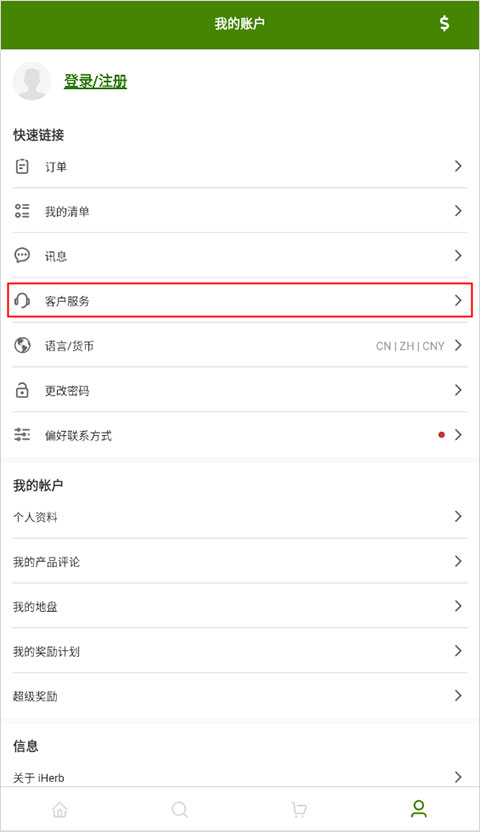Go to home tab in bottom bar

click(60, 809)
